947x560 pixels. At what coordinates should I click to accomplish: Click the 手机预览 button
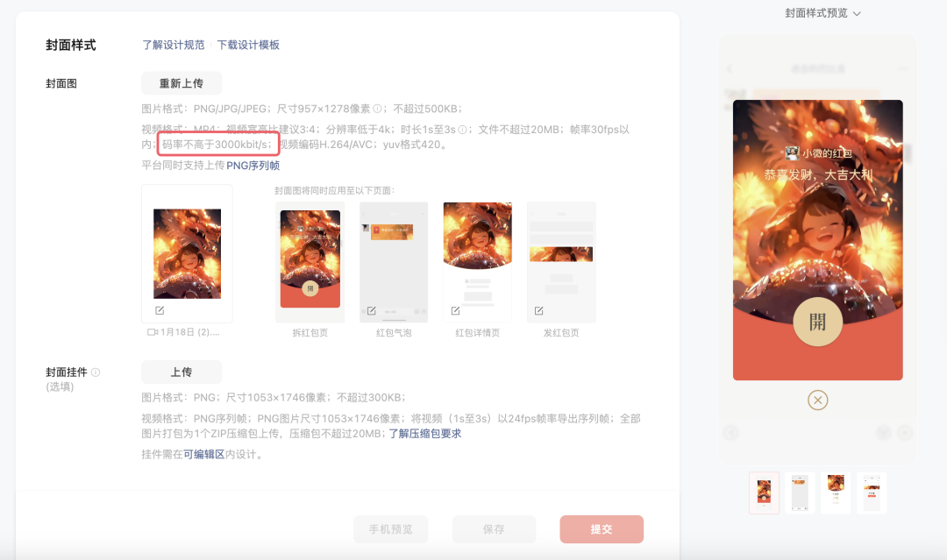click(391, 529)
